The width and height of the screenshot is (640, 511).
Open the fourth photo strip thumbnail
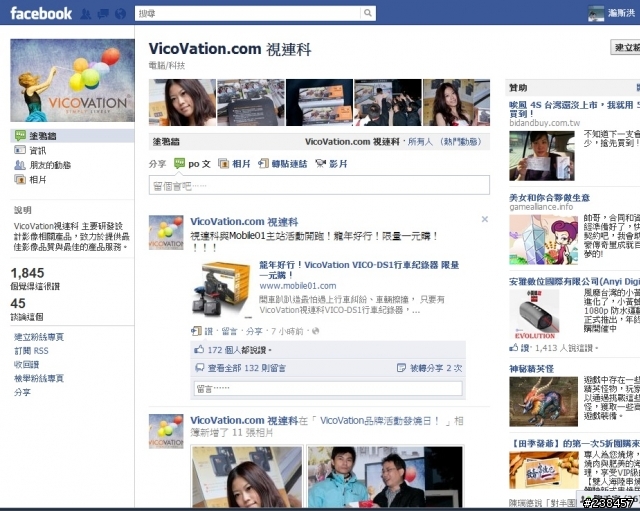click(x=388, y=102)
